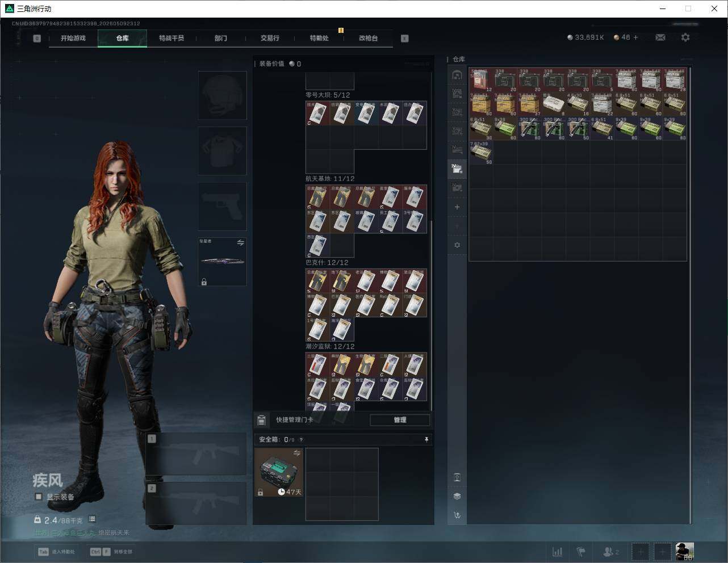This screenshot has width=728, height=563.
Task: Click the previous-tab key icon before 开始游戏
Action: (37, 39)
